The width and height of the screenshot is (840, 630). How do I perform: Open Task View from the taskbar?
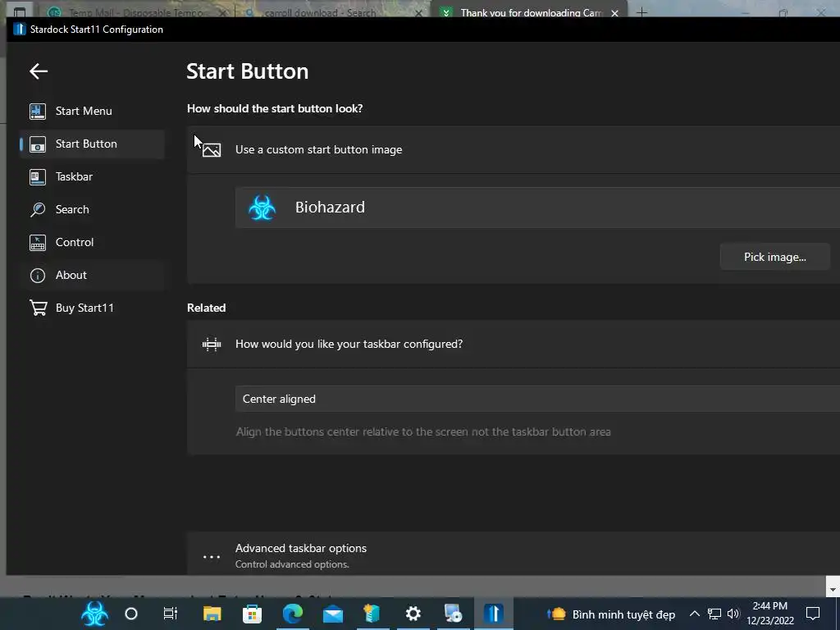[x=171, y=614]
